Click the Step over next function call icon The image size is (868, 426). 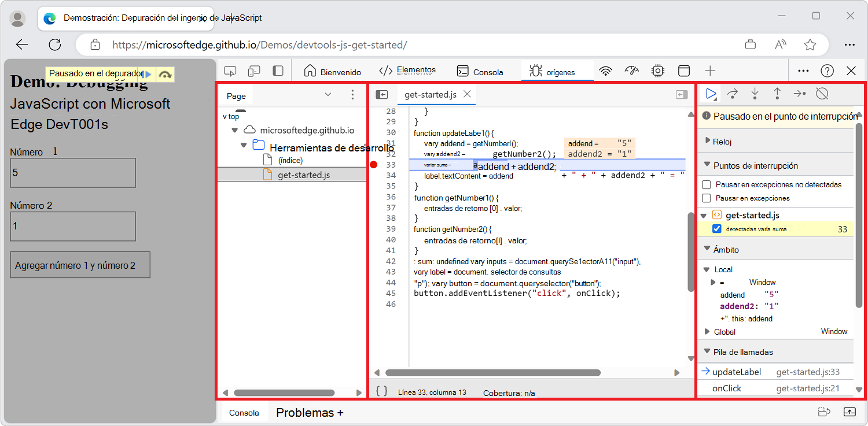[733, 93]
